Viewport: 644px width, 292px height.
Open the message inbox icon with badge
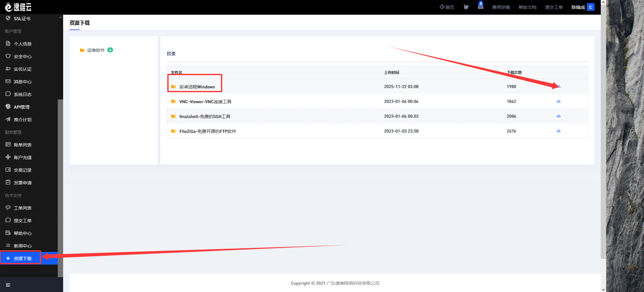pyautogui.click(x=480, y=6)
